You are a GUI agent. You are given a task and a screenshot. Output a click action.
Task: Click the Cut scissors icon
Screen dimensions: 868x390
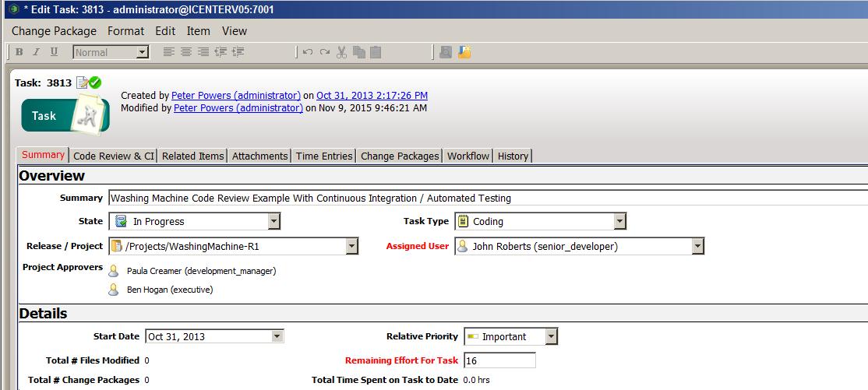[x=341, y=52]
